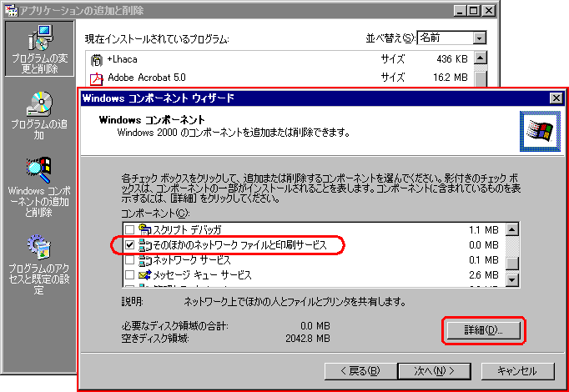The image size is (569, 392).
Task: Click the Adobe Acrobat 5.0 icon
Action: point(96,78)
